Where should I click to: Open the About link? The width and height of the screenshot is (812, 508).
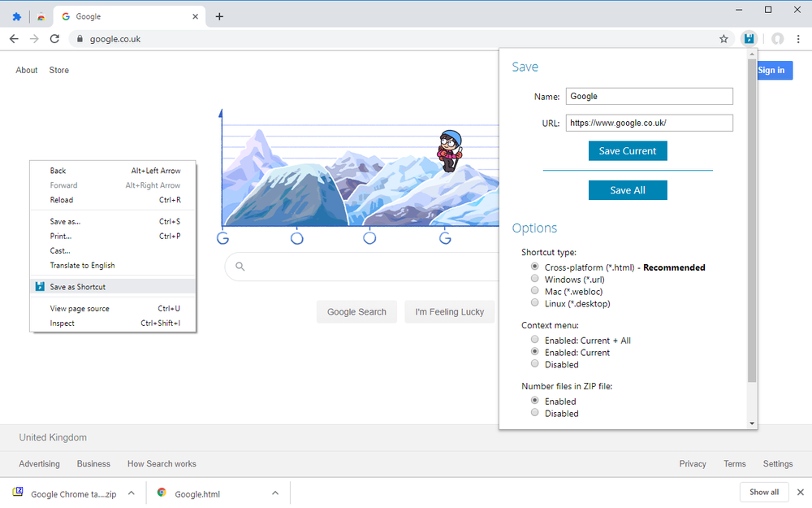click(27, 70)
